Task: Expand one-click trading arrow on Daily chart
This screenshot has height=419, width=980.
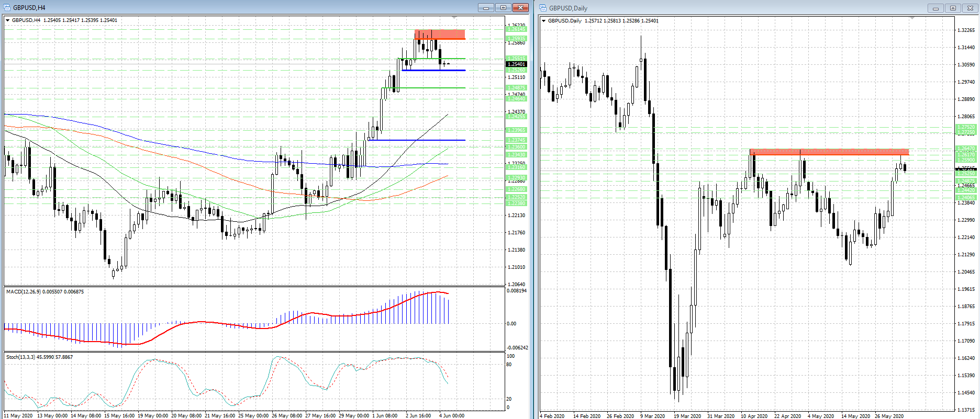Action: tap(544, 21)
